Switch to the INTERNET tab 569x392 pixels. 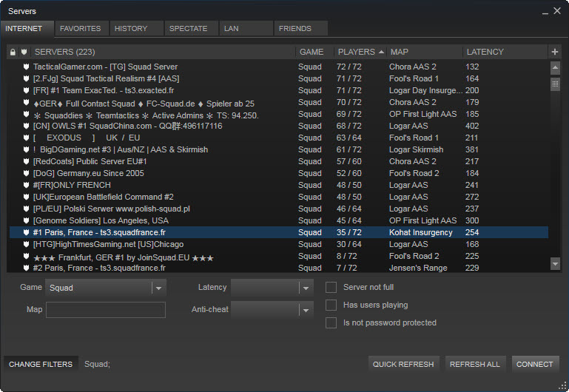[x=27, y=29]
